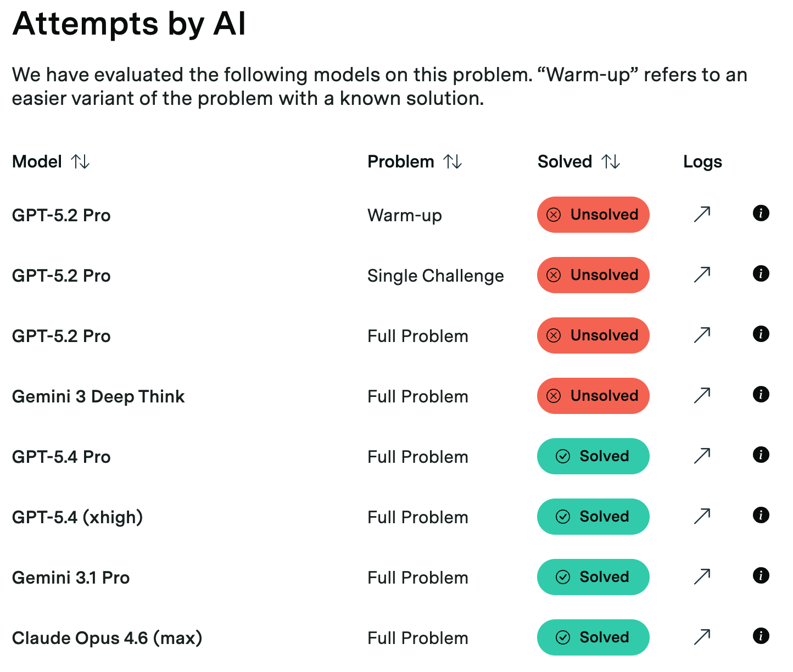Viewport: 793px width, 672px height.
Task: Open logs arrow for Gemini 3 Deep Think
Action: 702,395
